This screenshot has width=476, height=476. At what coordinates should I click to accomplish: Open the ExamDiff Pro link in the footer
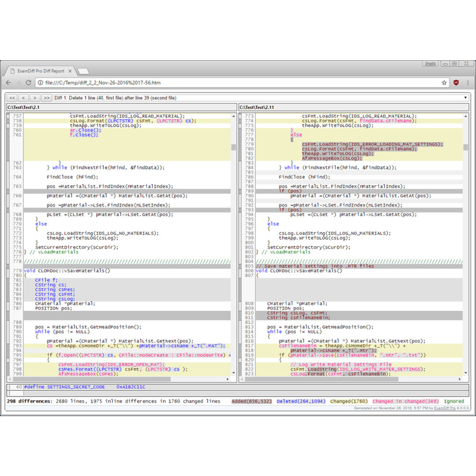[x=445, y=408]
